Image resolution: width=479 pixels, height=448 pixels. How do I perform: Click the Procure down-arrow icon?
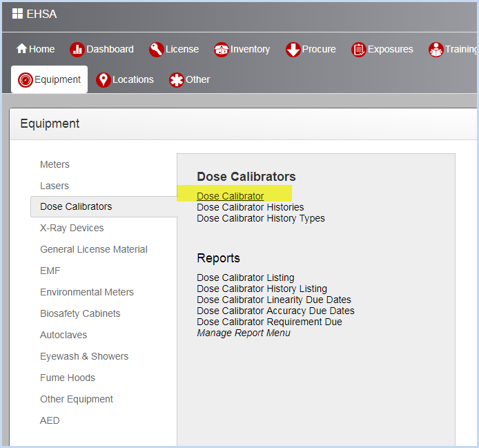(x=293, y=50)
